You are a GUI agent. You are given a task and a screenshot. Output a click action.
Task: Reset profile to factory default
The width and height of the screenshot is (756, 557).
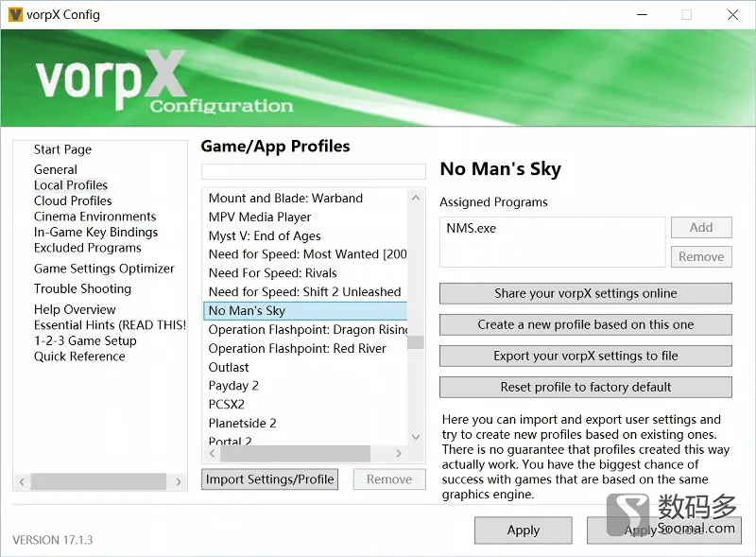[x=585, y=387]
